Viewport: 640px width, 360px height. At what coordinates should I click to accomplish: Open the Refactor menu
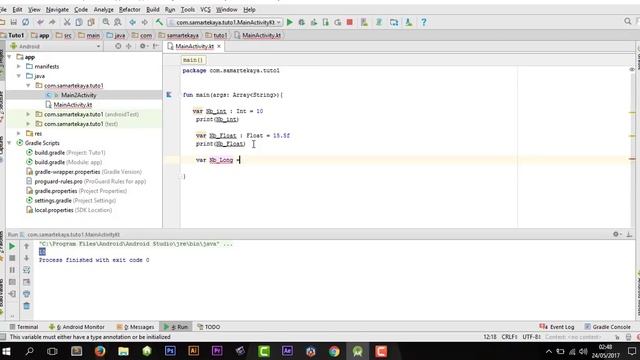(130, 9)
